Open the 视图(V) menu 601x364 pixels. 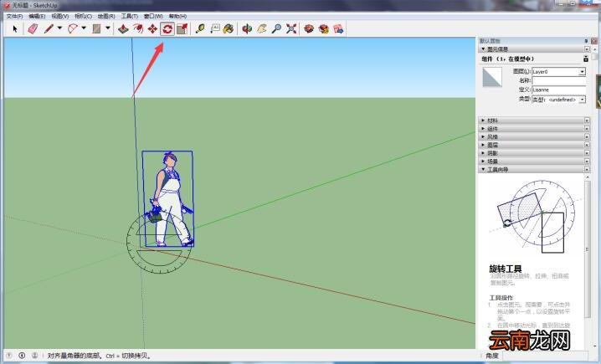tap(60, 16)
